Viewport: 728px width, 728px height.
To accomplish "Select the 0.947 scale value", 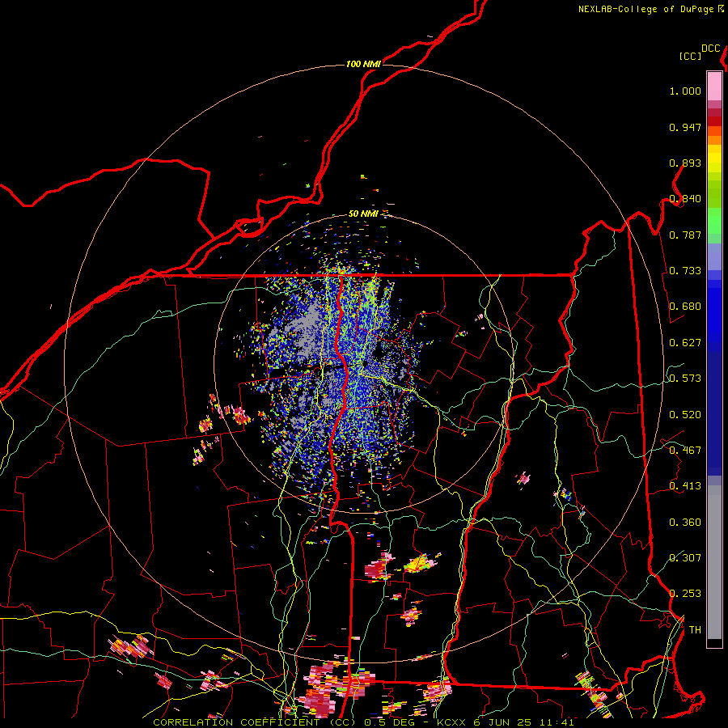I will 685,127.
